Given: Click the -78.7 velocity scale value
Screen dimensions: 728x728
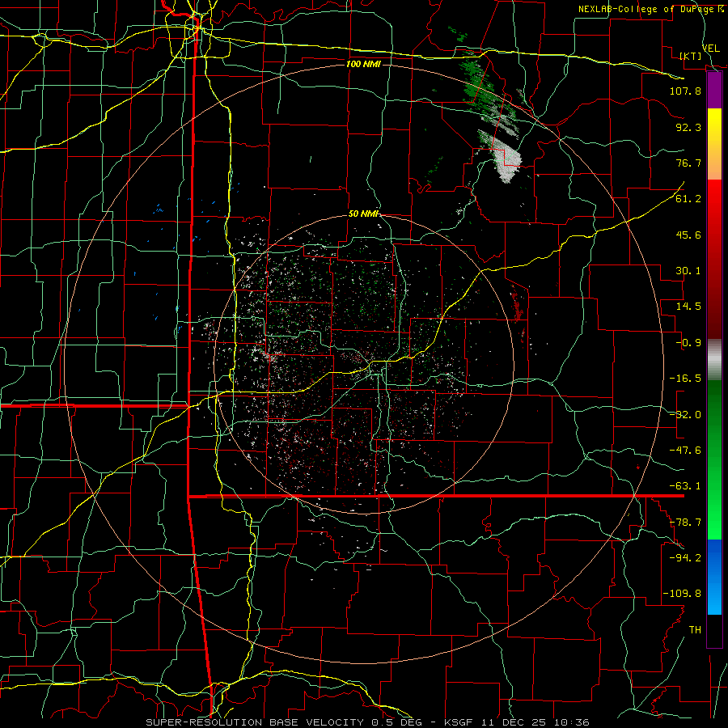Looking at the screenshot, I should click(685, 523).
